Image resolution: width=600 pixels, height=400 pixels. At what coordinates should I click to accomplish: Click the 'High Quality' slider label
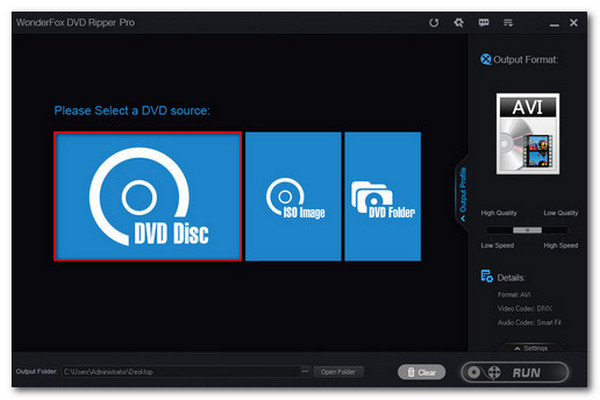point(499,213)
